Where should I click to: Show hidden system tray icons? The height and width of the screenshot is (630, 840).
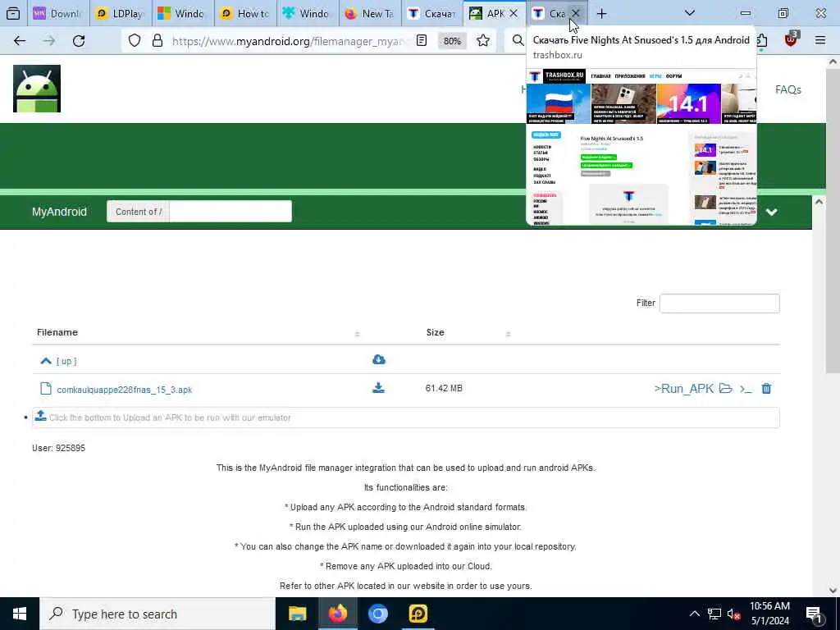pyautogui.click(x=694, y=614)
